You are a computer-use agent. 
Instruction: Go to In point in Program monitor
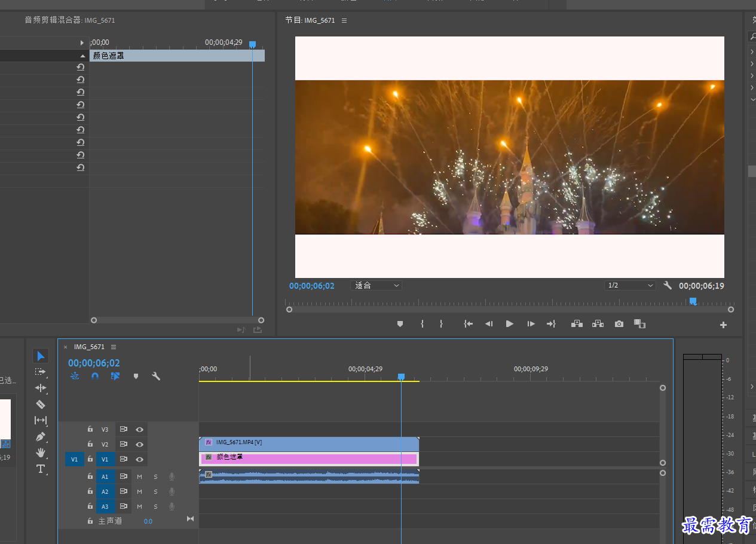(468, 324)
